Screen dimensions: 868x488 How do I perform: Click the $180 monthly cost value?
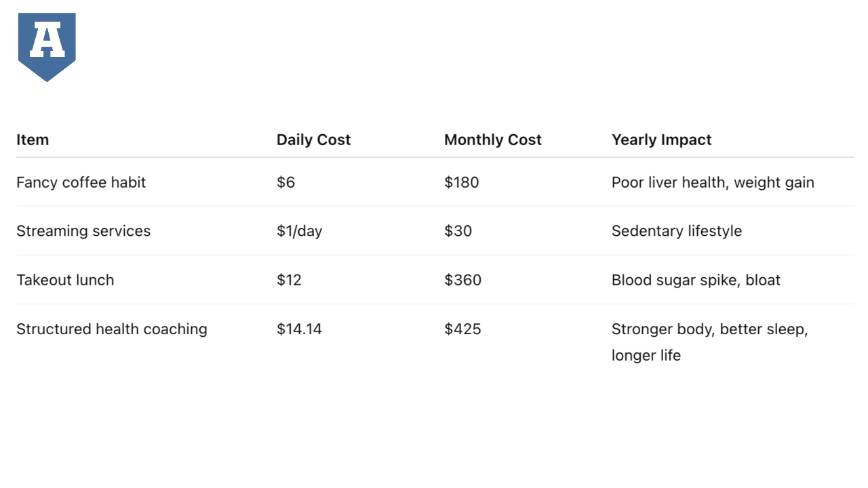click(x=461, y=182)
